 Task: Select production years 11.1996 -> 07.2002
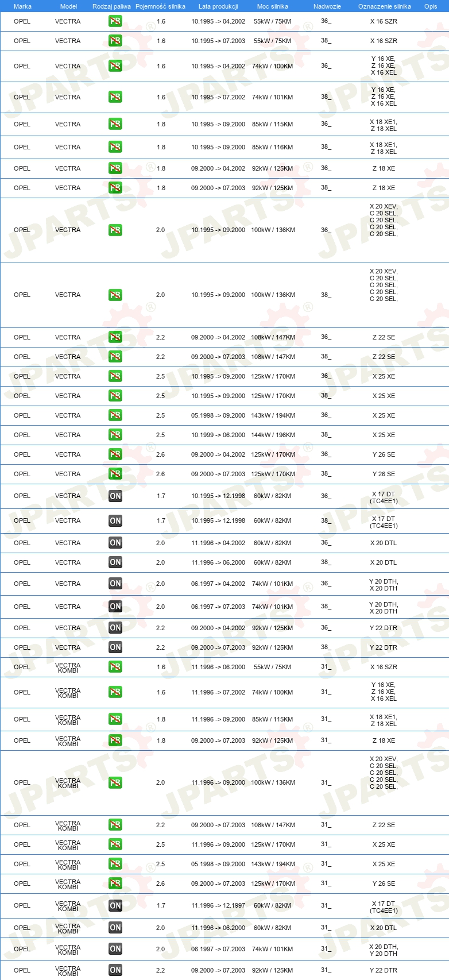tap(218, 692)
